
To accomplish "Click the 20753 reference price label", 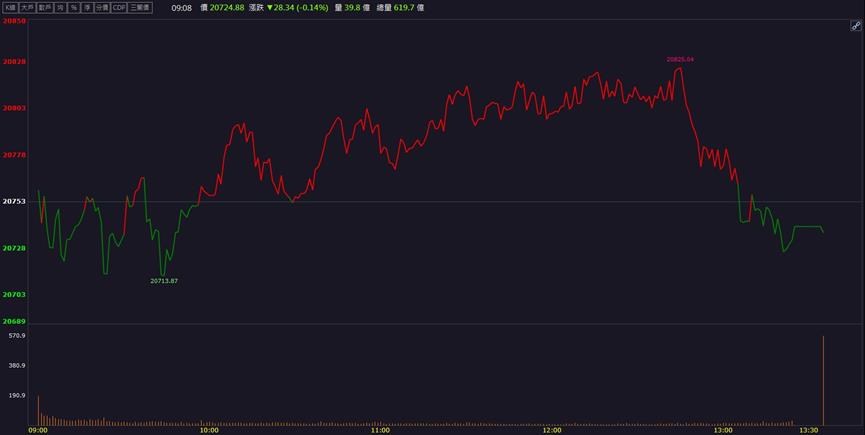I will pos(14,202).
